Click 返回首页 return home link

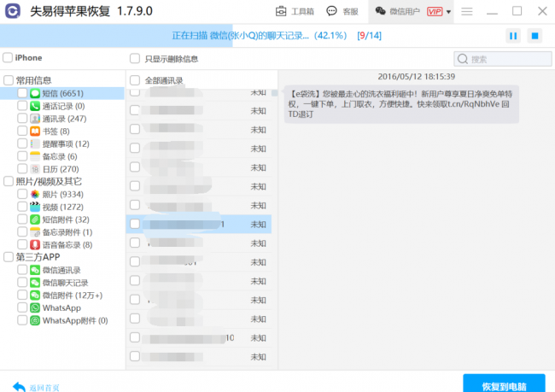44,388
